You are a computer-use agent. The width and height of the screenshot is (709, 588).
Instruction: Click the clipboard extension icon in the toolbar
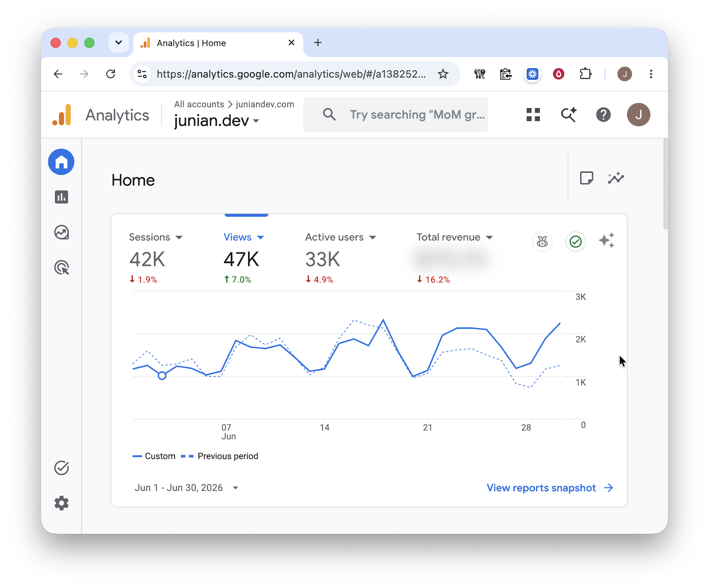coord(506,74)
